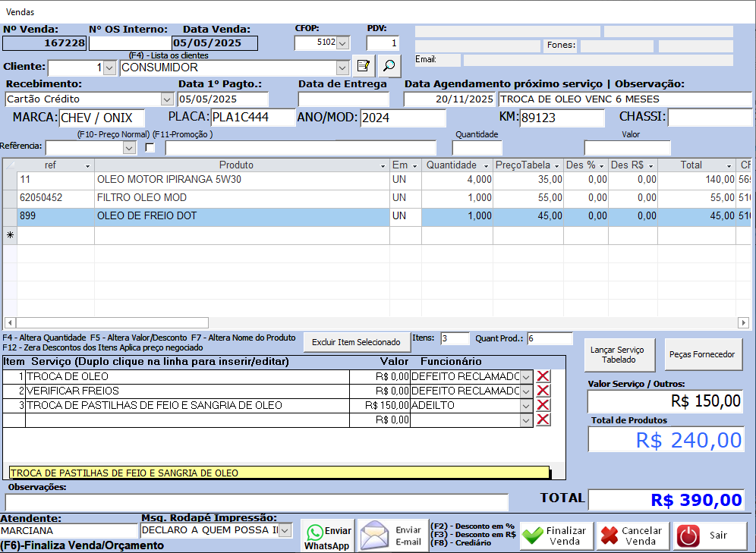Expand the CFOP dropdown

point(342,43)
